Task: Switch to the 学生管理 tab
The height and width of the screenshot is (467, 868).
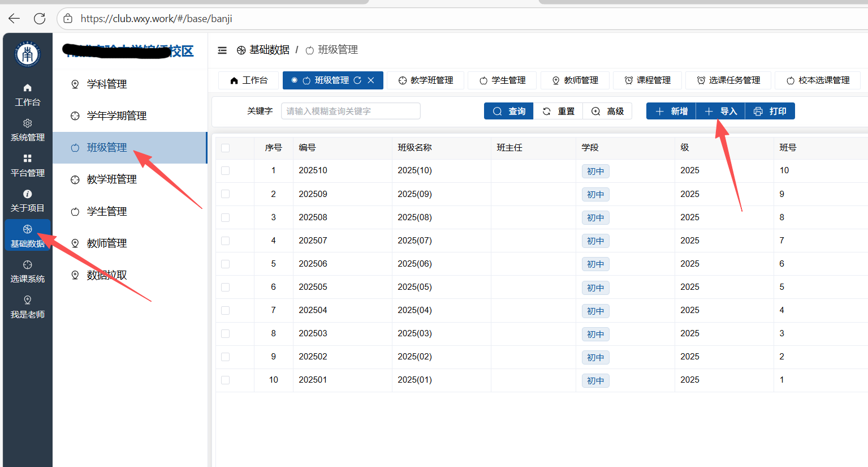Action: [503, 80]
